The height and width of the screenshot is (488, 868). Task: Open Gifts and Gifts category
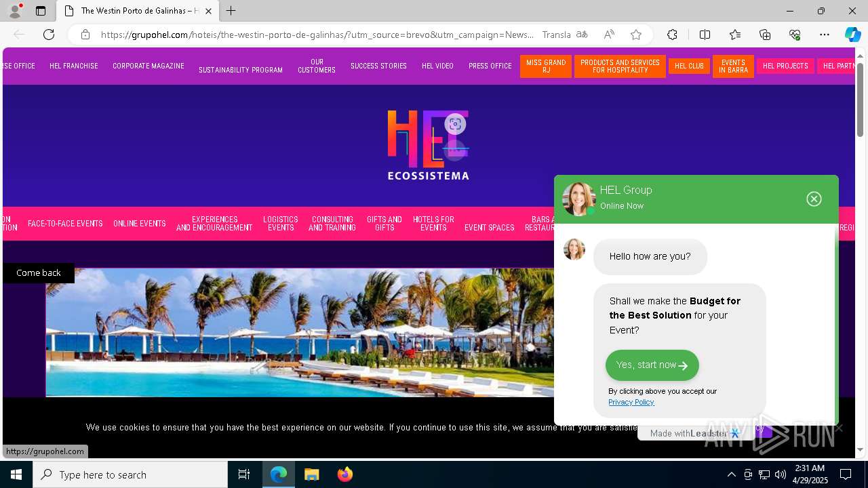[384, 224]
